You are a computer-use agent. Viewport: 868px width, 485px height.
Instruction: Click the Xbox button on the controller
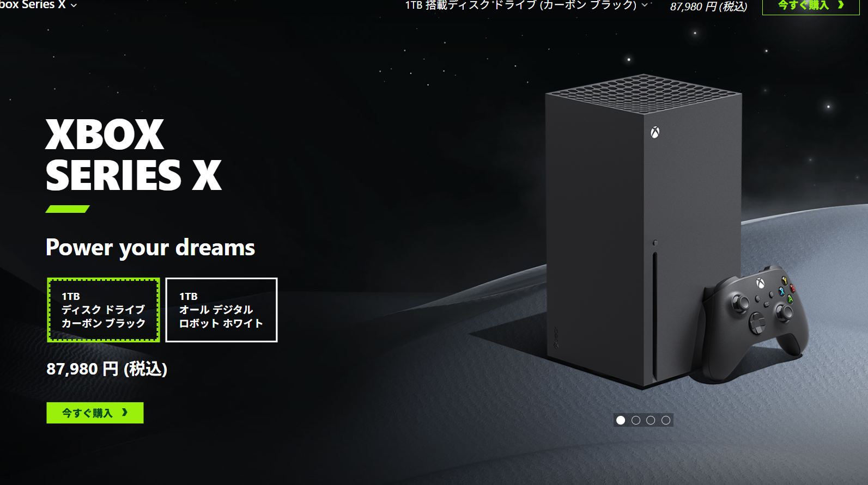point(759,284)
